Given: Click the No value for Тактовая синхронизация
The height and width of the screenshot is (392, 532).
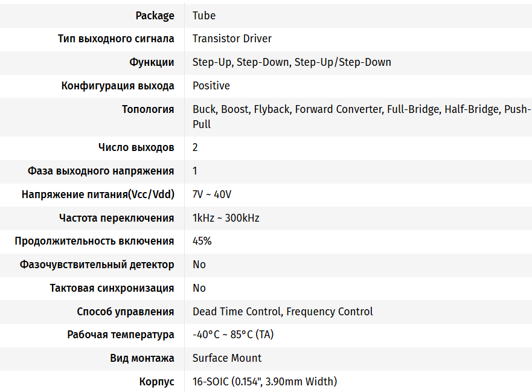Looking at the screenshot, I should point(199,288).
